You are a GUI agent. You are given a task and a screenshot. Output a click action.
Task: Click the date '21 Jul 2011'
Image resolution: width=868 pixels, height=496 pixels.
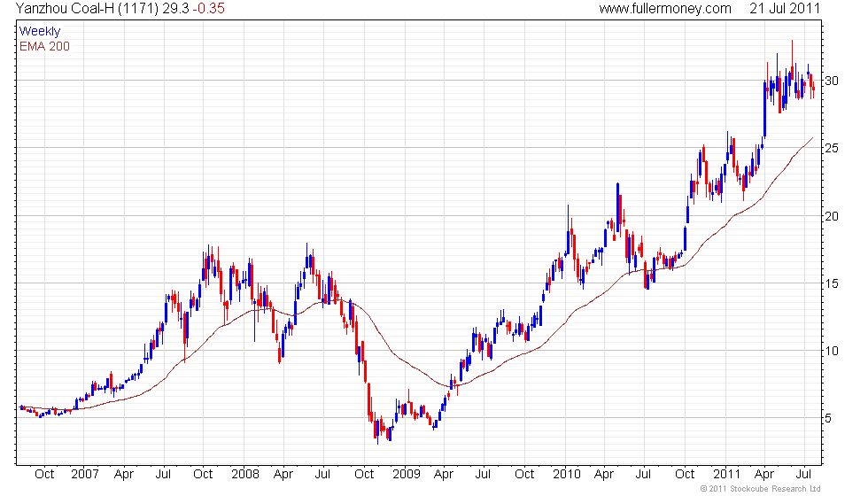point(785,9)
